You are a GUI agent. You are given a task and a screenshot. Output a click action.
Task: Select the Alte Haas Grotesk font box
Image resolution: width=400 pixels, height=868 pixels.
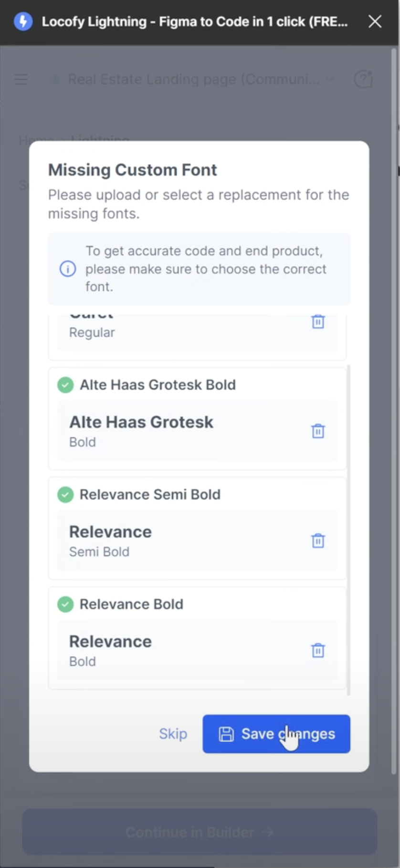pyautogui.click(x=197, y=431)
